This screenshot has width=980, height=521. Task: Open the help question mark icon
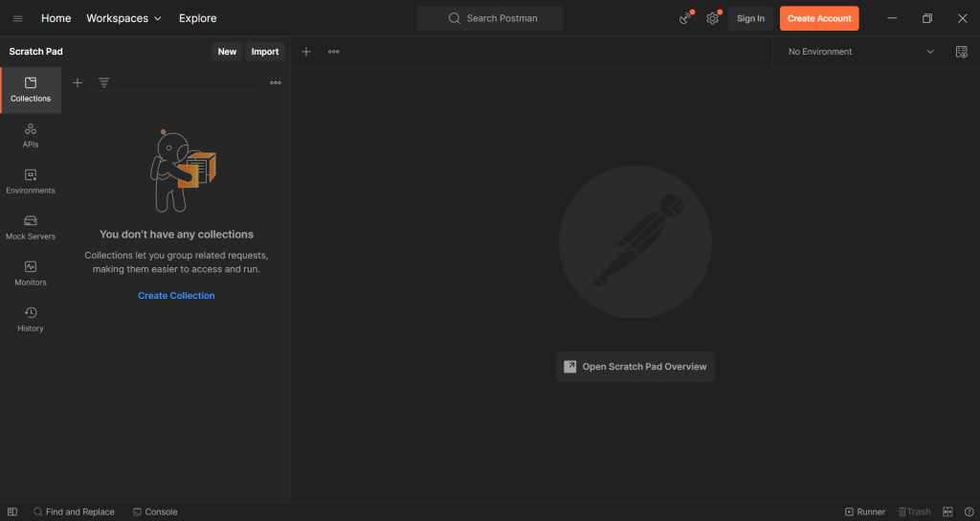(x=969, y=511)
